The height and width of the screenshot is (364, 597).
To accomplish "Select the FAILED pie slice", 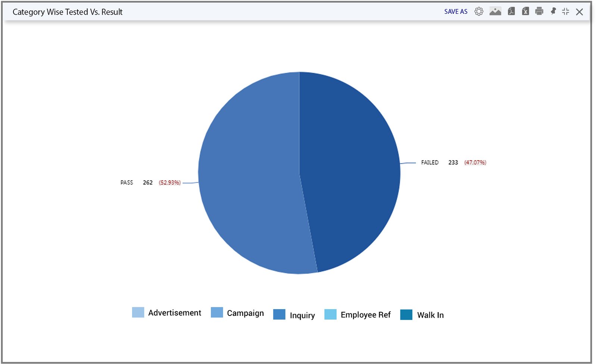I will pos(351,168).
